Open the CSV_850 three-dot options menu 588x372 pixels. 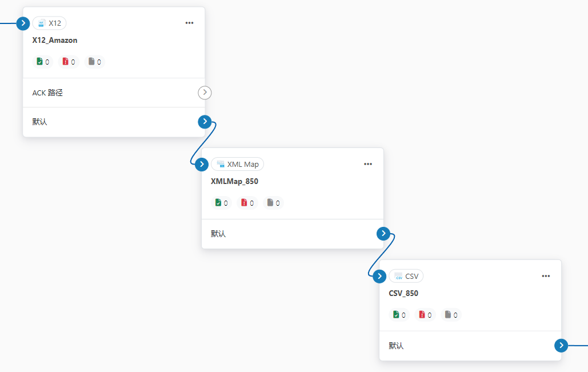(x=546, y=276)
